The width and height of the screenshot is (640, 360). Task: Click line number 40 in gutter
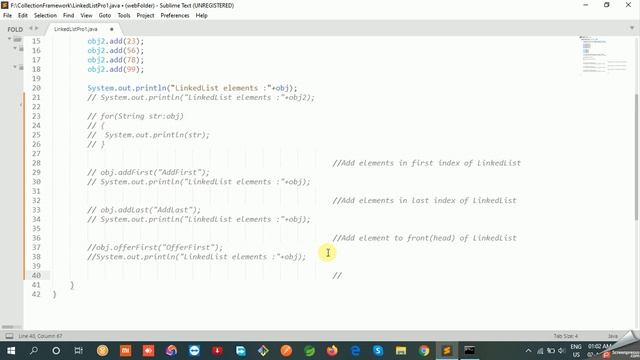36,276
